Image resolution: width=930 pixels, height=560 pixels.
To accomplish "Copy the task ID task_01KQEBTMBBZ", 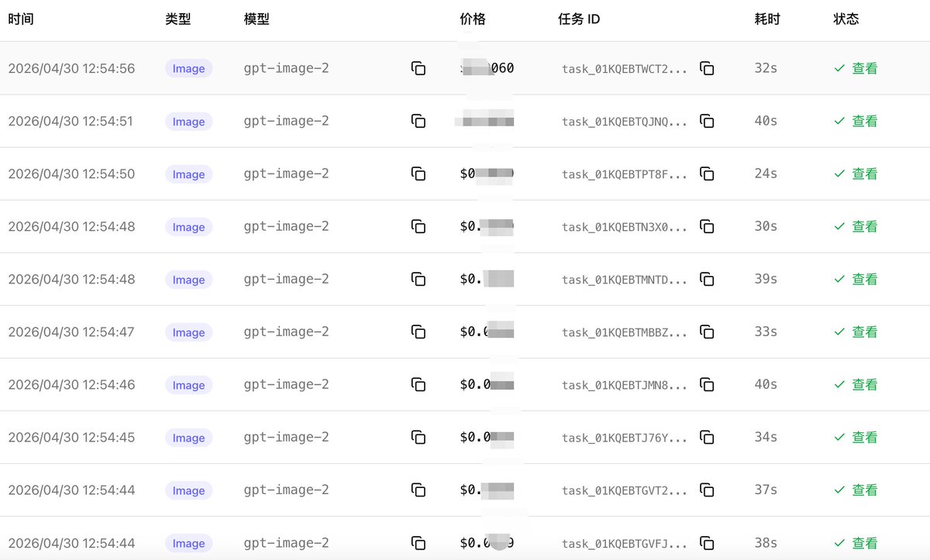I will coord(707,332).
